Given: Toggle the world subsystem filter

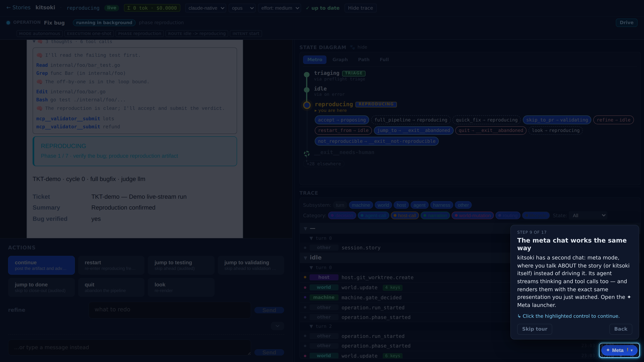Looking at the screenshot, I should (383, 205).
